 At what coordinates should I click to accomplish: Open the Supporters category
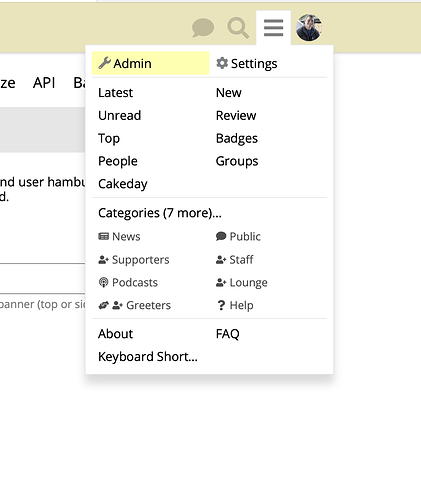point(134,260)
